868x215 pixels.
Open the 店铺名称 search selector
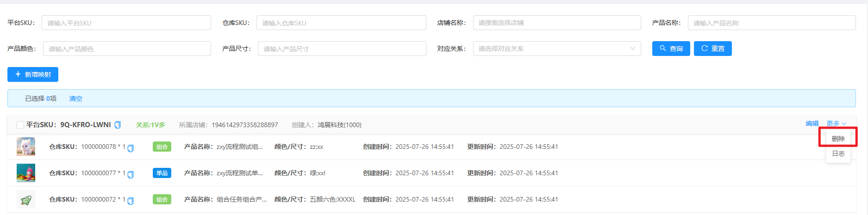point(556,23)
